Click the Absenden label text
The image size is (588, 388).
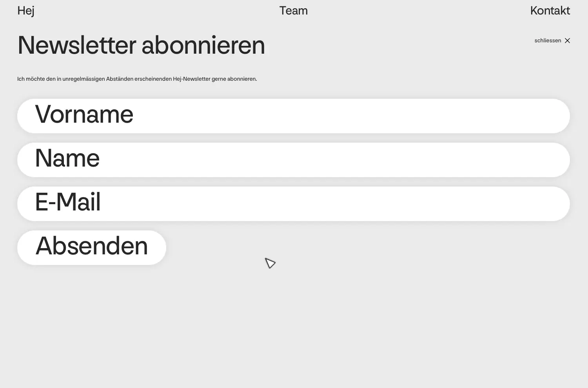(92, 247)
